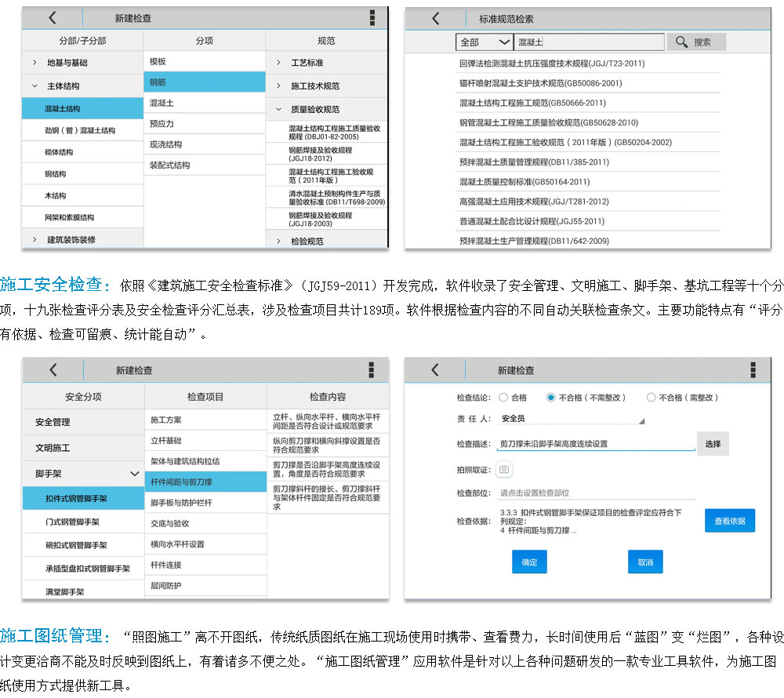This screenshot has height=698, width=784.
Task: Select 木结构 item
Action: 82,195
